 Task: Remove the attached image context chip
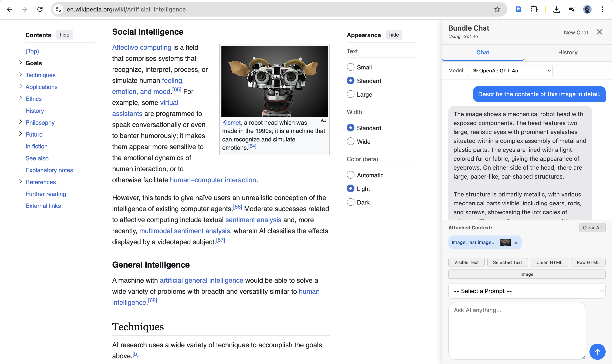(x=516, y=242)
